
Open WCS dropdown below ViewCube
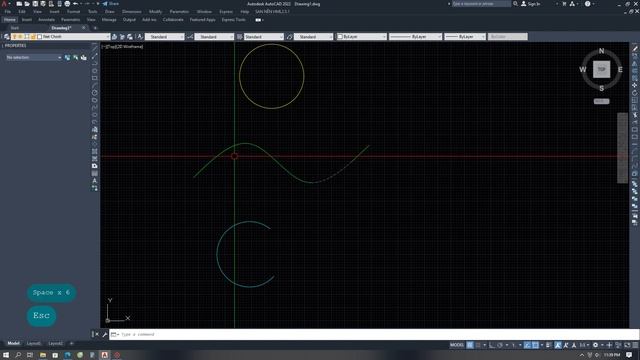(x=601, y=101)
